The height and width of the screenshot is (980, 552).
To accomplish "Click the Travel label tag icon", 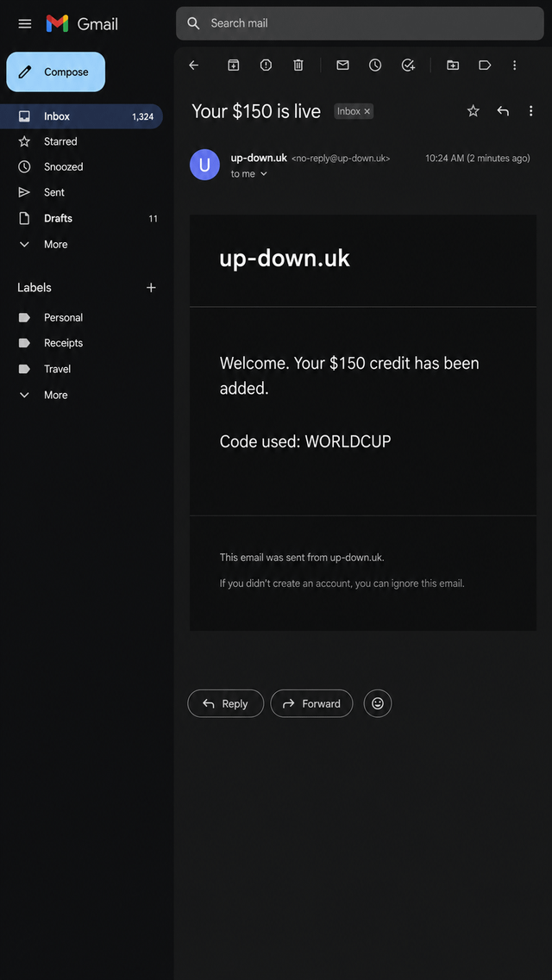I will point(24,369).
